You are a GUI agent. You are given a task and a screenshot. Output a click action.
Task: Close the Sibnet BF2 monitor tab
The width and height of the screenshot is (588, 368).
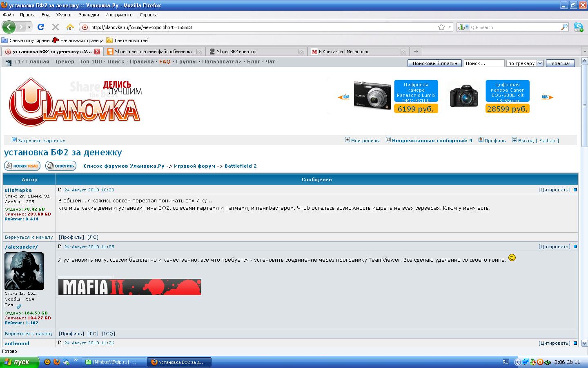coord(301,52)
